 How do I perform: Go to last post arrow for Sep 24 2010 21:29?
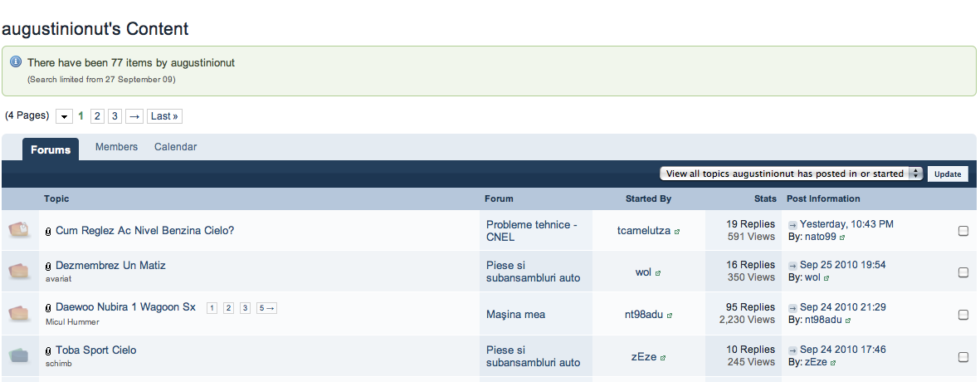pyautogui.click(x=792, y=307)
